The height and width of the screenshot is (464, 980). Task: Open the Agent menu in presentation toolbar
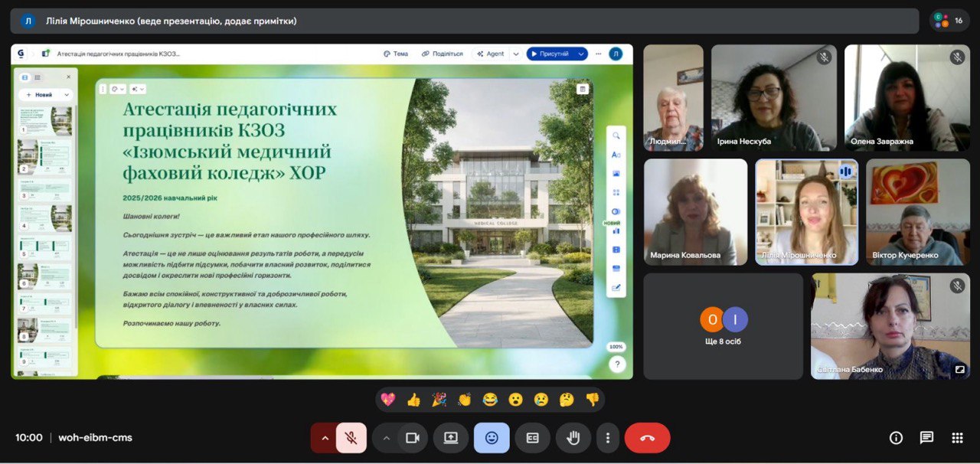(x=490, y=54)
